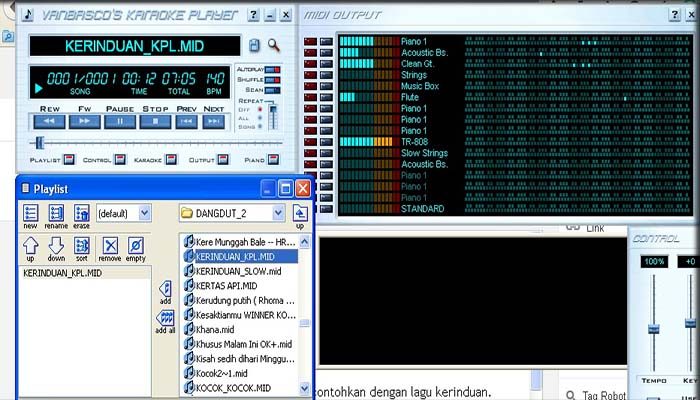Skip to next song with Next
Screen dimensions: 700x400
214,121
